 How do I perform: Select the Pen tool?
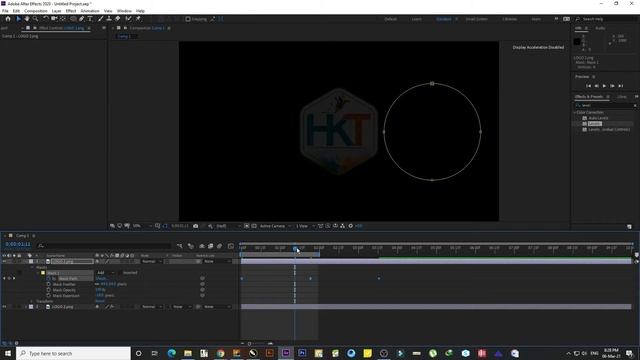pyautogui.click(x=82, y=19)
